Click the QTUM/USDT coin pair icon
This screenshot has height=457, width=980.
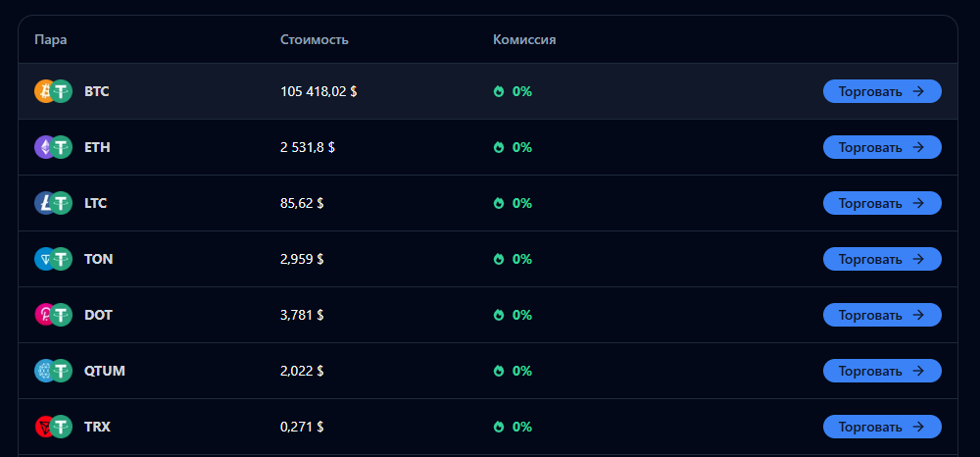(53, 371)
